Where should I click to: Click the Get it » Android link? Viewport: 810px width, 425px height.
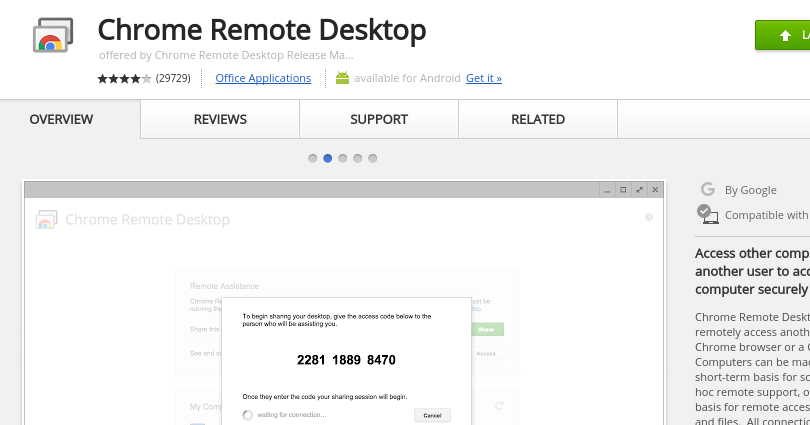pyautogui.click(x=484, y=78)
